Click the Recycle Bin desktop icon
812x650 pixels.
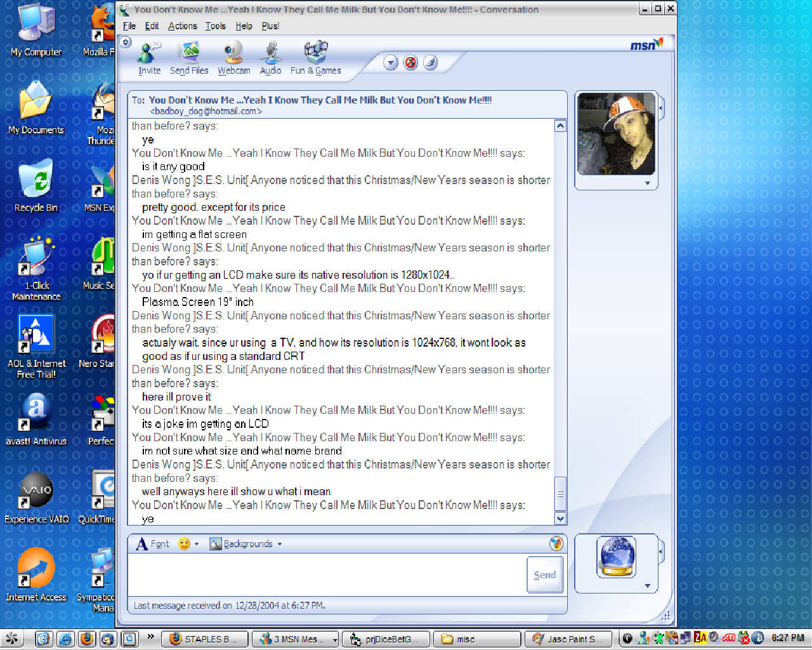pos(36,187)
